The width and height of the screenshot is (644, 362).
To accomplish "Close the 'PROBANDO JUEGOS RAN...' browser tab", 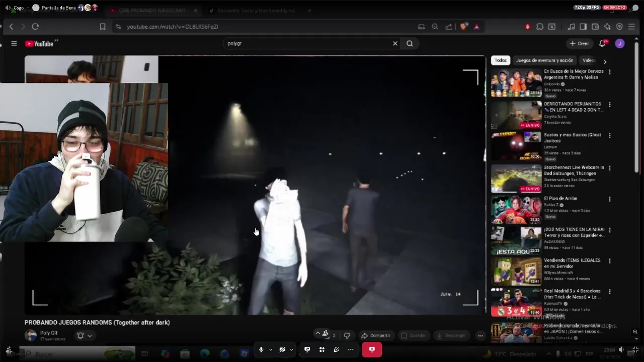I will coord(195,11).
